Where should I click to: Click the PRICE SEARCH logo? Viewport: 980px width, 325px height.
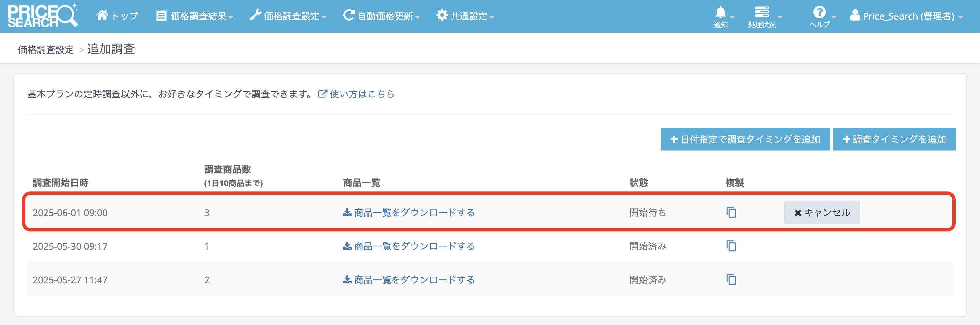click(42, 16)
